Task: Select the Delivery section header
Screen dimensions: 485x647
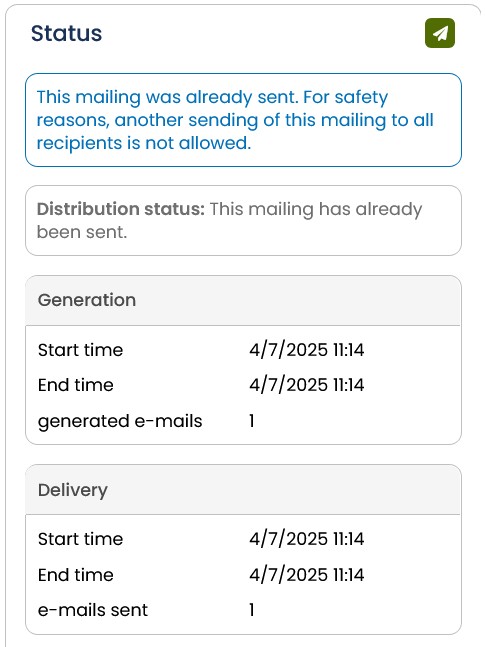Action: 243,490
